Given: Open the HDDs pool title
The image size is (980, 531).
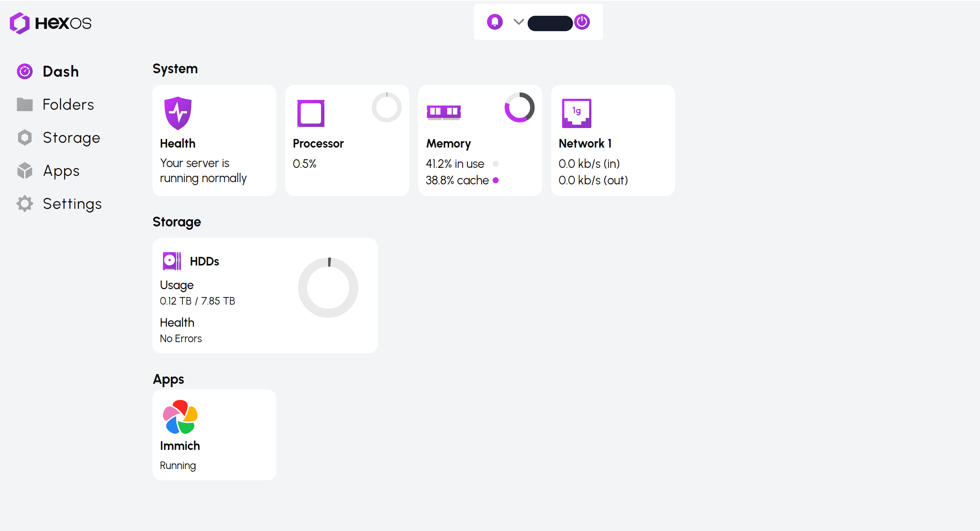Looking at the screenshot, I should [205, 261].
